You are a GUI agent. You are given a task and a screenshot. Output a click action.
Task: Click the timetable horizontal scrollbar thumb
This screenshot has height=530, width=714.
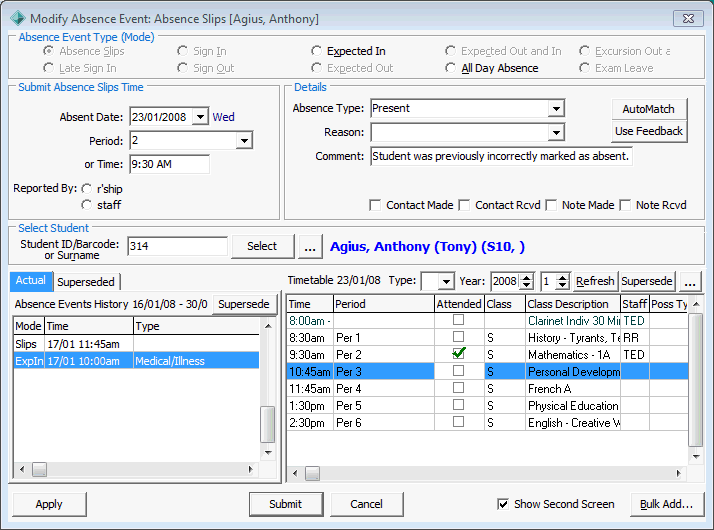[312, 474]
